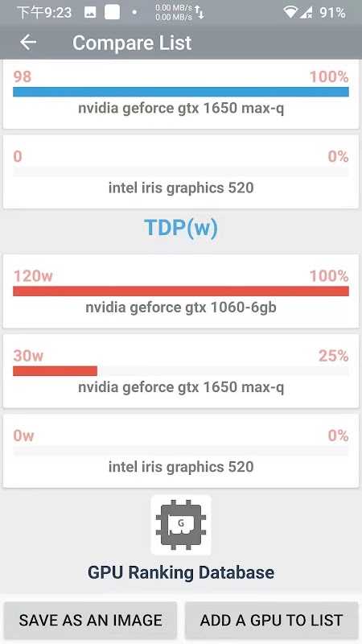362x644 pixels.
Task: Tap gtx 1650 max-q label under 30w bar
Action: (x=181, y=387)
